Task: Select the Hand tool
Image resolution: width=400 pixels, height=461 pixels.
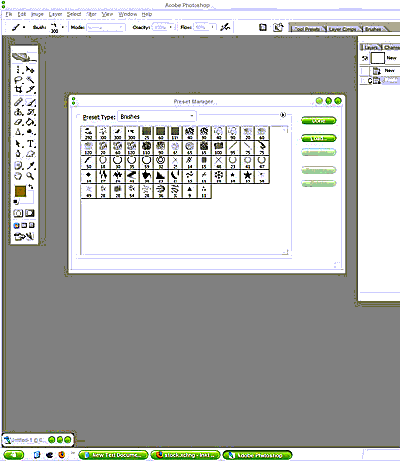Action: point(18,176)
